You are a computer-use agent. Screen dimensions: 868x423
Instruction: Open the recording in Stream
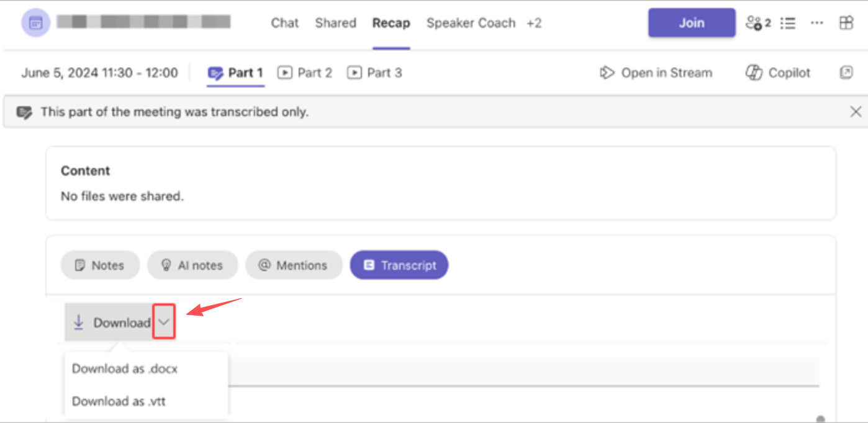point(656,73)
